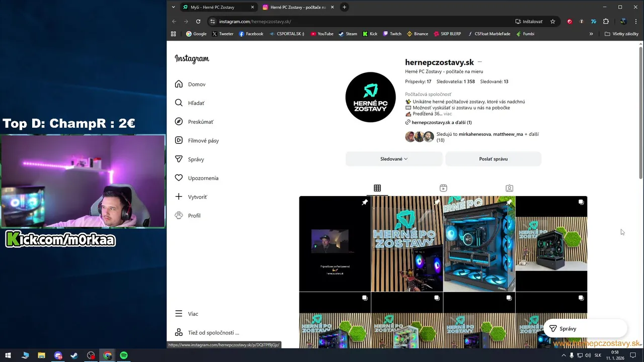Image resolution: width=644 pixels, height=362 pixels.
Task: Open post with black PC and moss hexagons
Action: tap(551, 244)
